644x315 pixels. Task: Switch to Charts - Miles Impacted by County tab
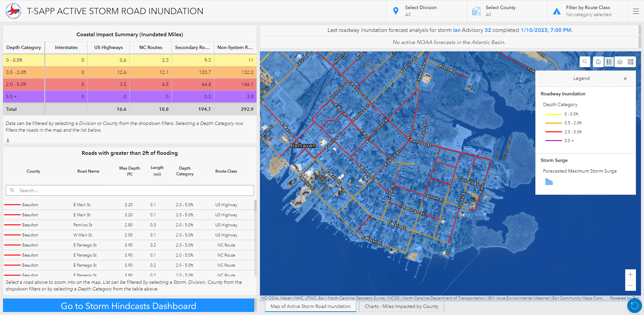coord(401,306)
